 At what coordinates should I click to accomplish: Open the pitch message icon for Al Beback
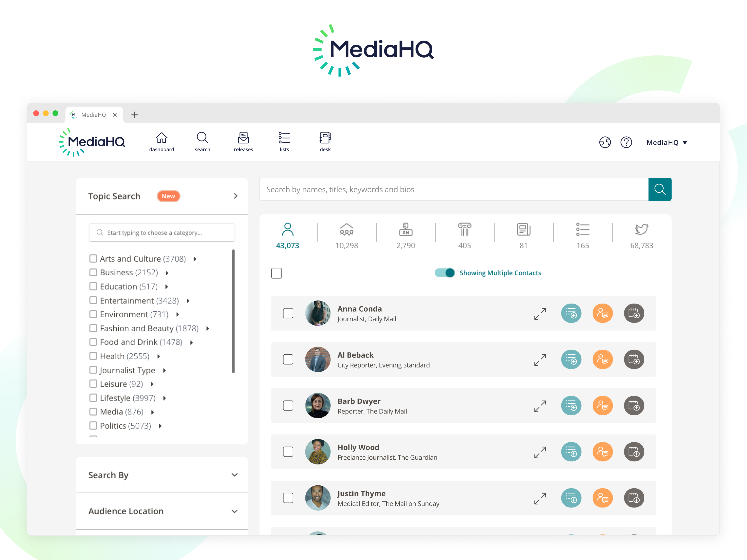click(603, 359)
